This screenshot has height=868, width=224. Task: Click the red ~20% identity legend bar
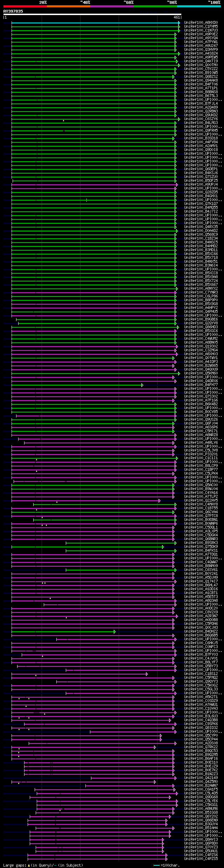click(25, 6)
